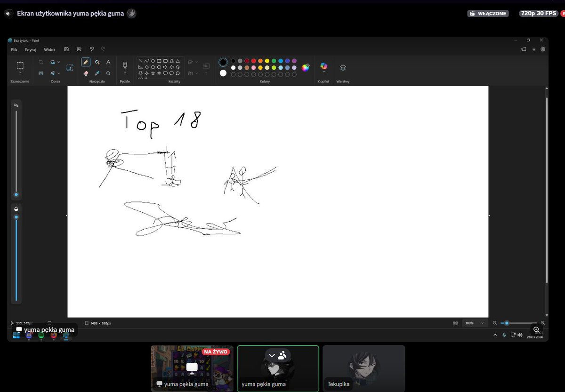Click the zoom-in plus icon in status bar
Viewport: 565px width, 392px height.
[x=543, y=323]
